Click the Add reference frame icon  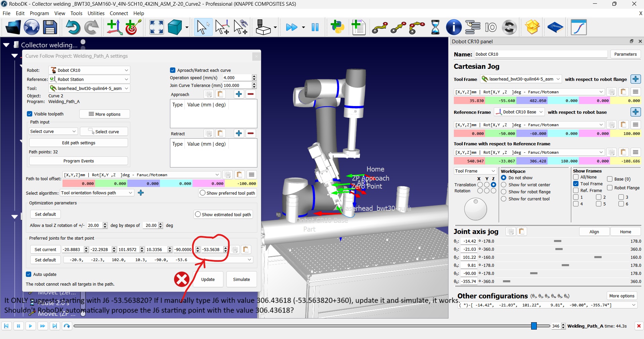115,27
